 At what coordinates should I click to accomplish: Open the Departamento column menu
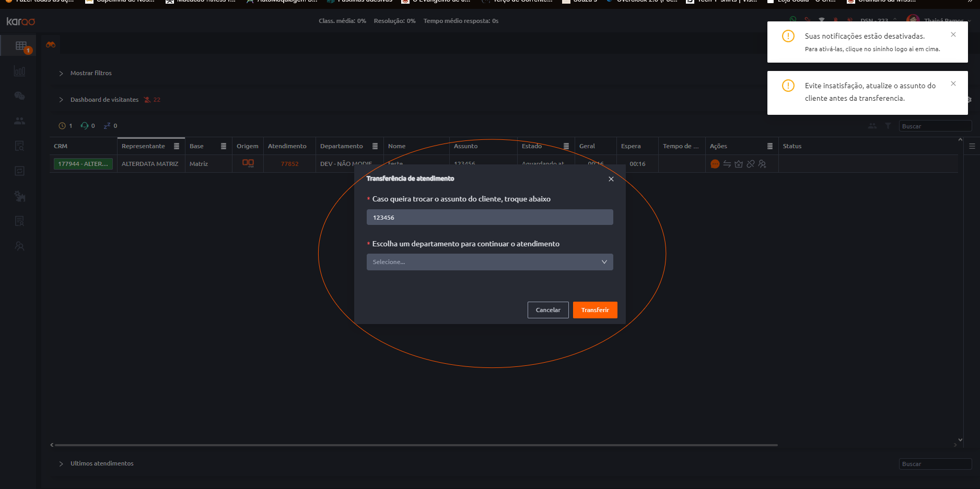(x=375, y=146)
